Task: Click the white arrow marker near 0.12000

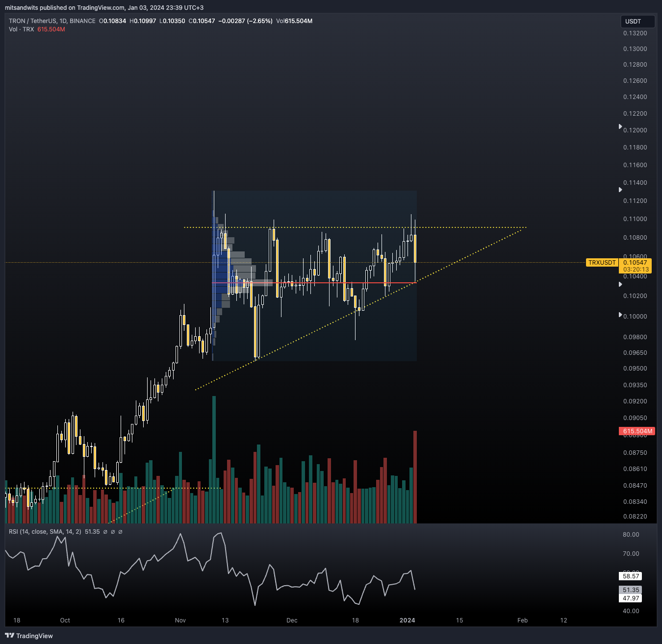Action: point(620,126)
